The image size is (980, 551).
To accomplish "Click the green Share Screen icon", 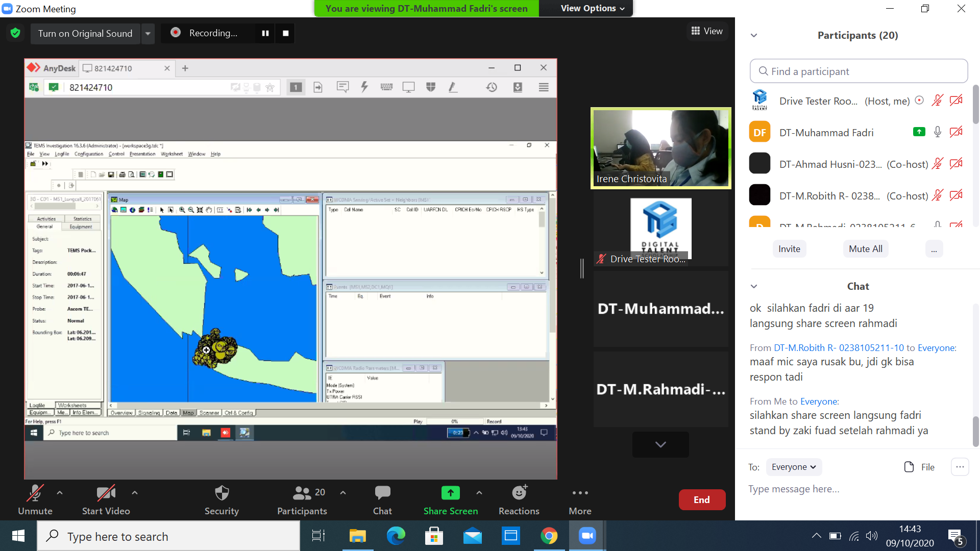I will [450, 493].
